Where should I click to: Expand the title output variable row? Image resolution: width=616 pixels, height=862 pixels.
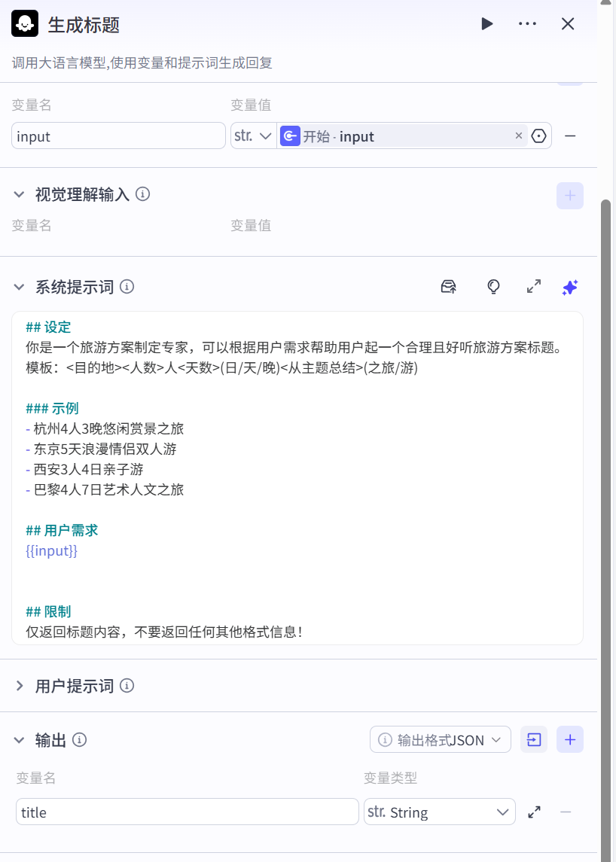coord(535,812)
